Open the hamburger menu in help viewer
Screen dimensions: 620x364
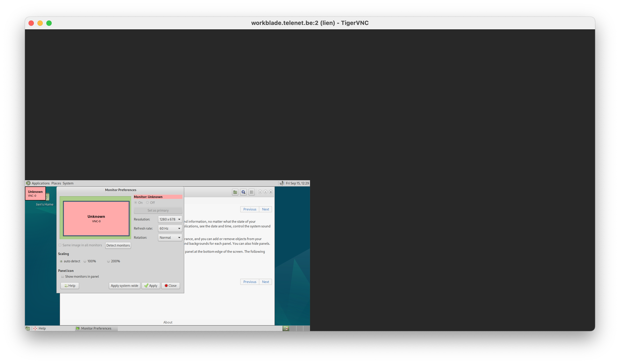point(251,192)
